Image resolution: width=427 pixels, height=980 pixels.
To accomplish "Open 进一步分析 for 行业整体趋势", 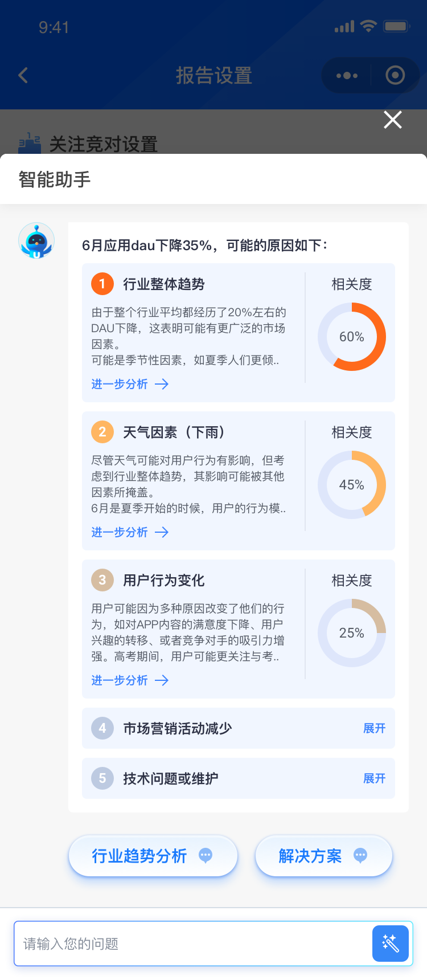I will (130, 384).
